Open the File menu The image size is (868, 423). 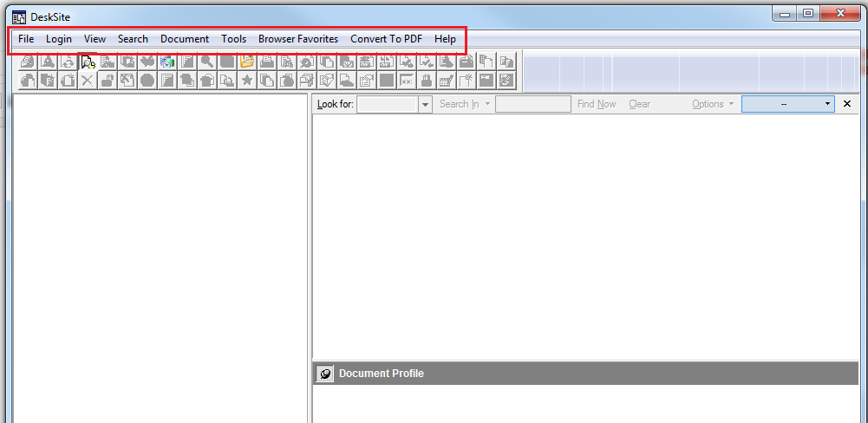(x=26, y=39)
